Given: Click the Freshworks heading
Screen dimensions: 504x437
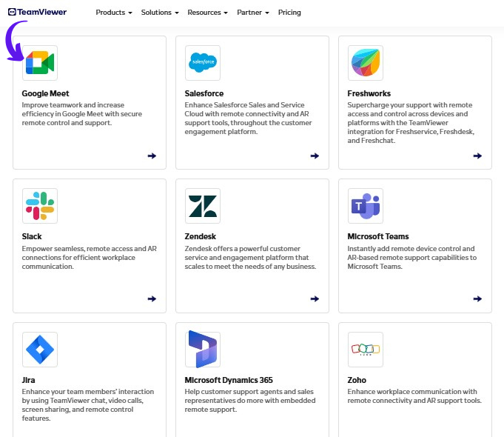Looking at the screenshot, I should point(369,93).
